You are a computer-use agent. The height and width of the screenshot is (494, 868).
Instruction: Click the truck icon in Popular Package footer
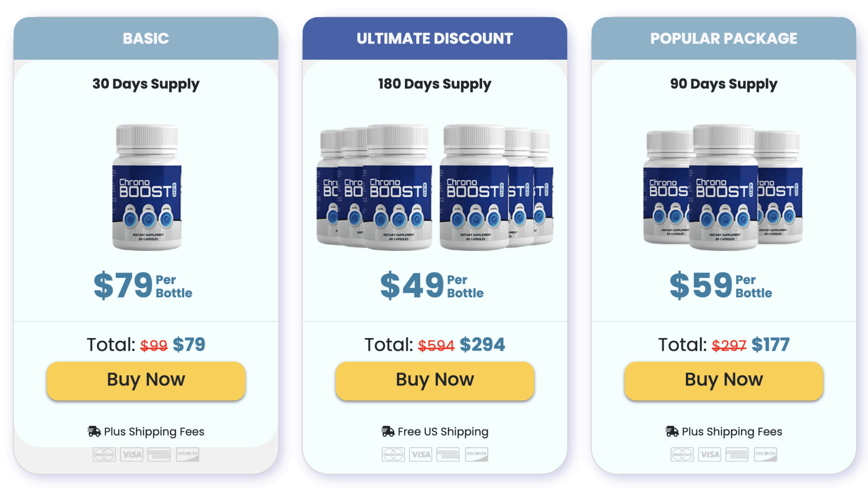671,431
